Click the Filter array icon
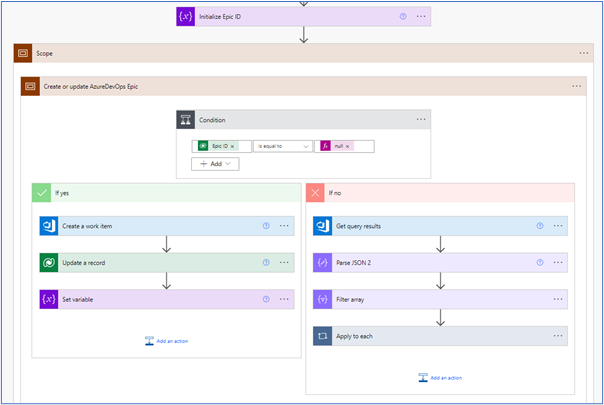Image resolution: width=604 pixels, height=405 pixels. [x=322, y=299]
